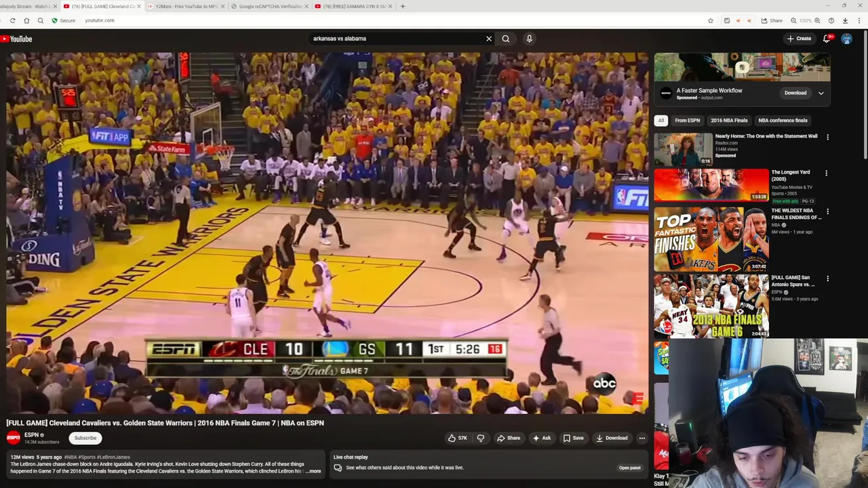Share this YouTube video
Viewport: 868px width, 488px height.
(509, 438)
